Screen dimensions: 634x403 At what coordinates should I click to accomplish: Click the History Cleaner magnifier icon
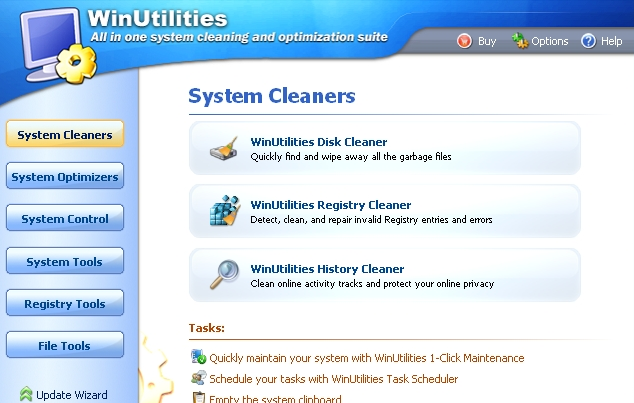click(x=224, y=274)
